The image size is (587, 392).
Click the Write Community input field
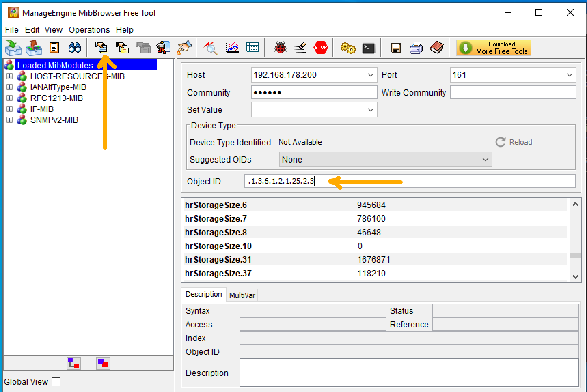tap(513, 92)
